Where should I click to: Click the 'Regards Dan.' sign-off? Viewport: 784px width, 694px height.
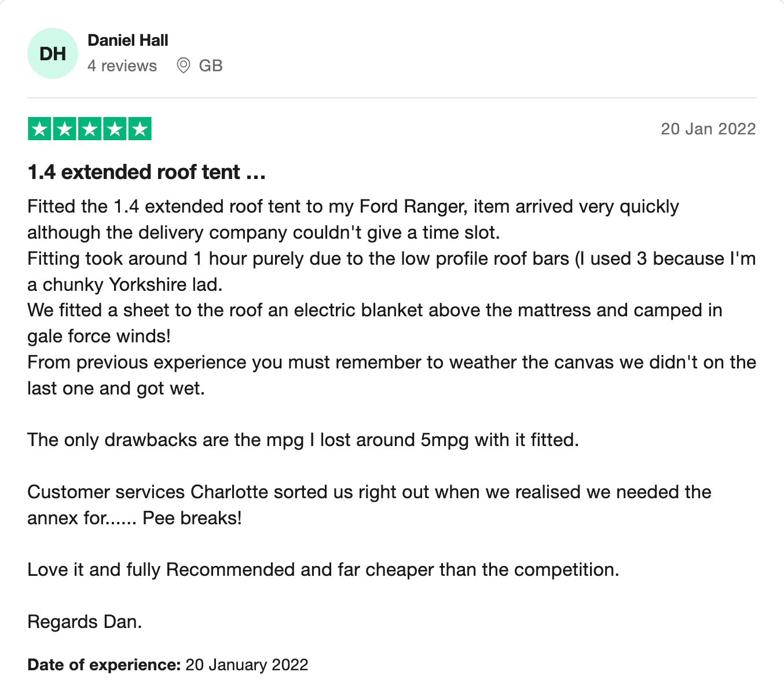pos(85,622)
